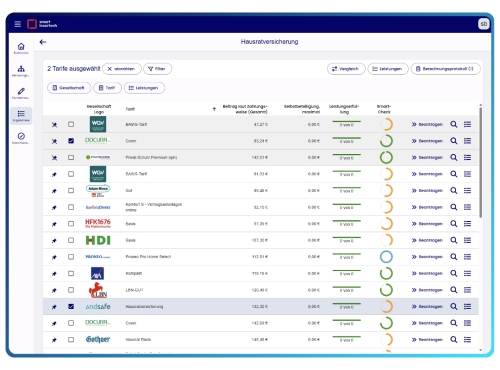Open the Berechnungsprotokoll
Screen dimensions: 500x370
(445, 69)
